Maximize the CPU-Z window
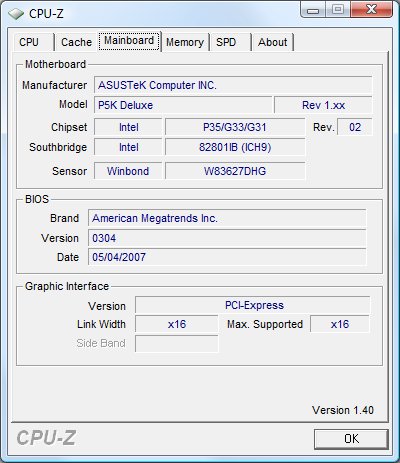 click(337, 10)
